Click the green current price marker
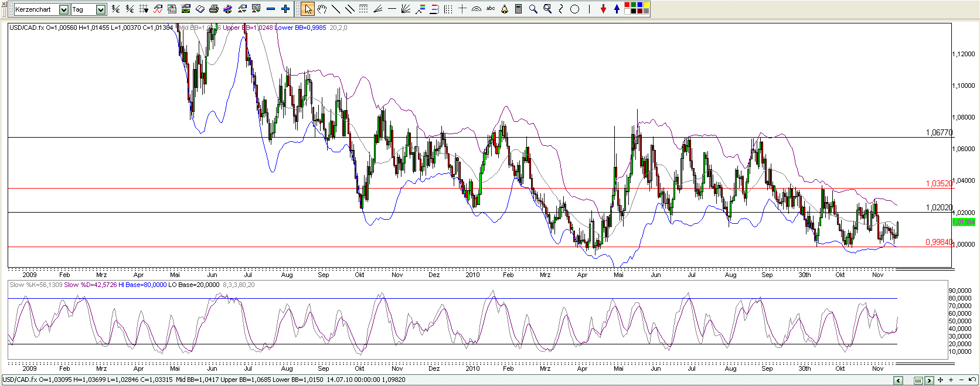Image resolution: width=980 pixels, height=386 pixels. [964, 223]
